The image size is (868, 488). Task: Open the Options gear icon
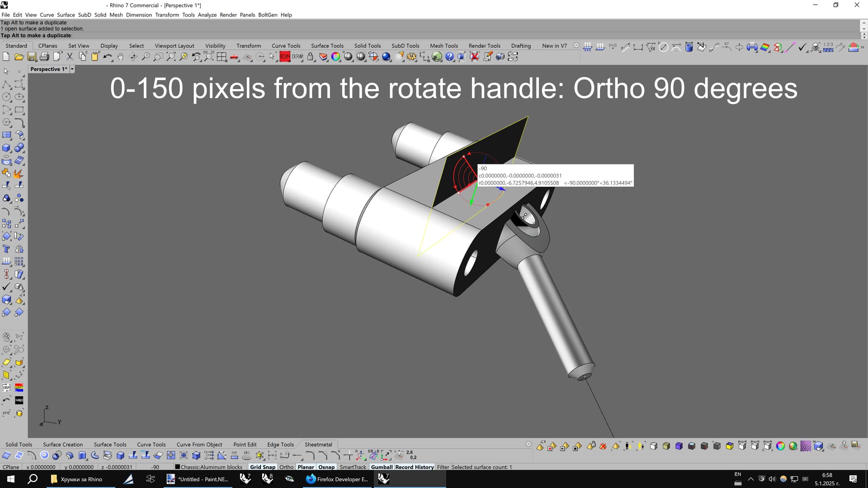(411, 56)
